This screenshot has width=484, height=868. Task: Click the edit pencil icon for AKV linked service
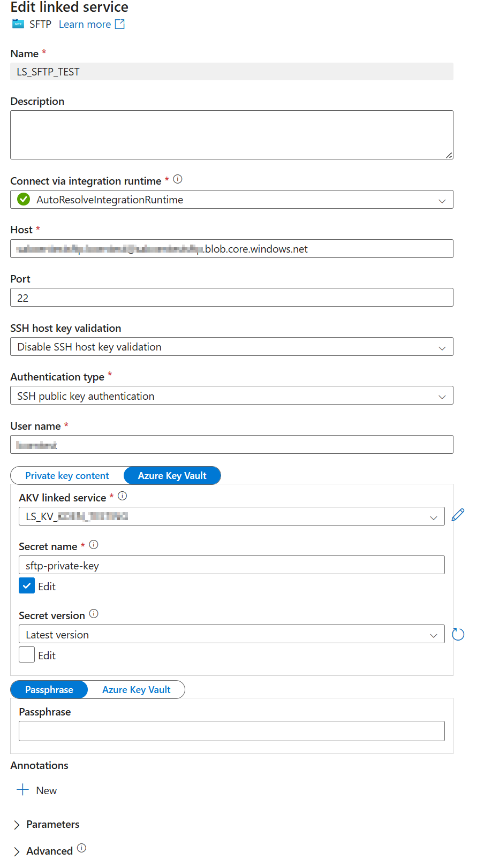[x=458, y=515]
